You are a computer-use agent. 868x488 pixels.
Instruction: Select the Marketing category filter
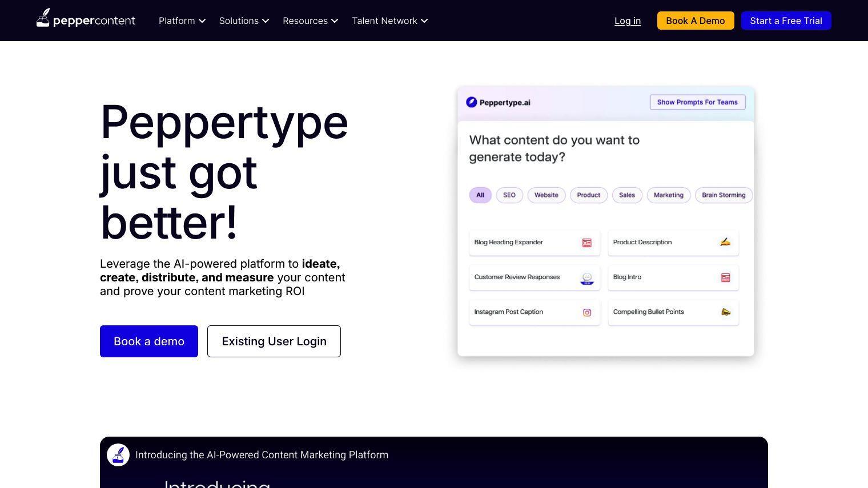tap(669, 195)
